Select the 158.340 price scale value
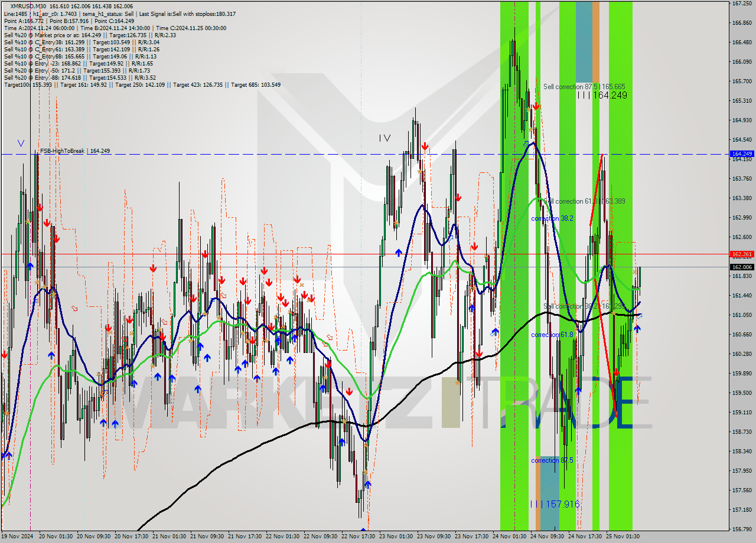Screen dimensions: 756x543 click(742, 452)
